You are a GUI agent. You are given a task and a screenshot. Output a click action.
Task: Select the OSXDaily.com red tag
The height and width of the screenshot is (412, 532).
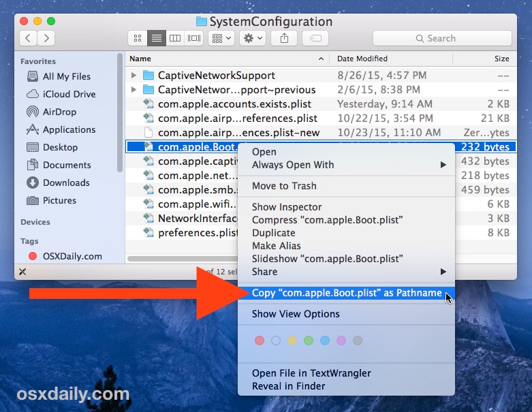[65, 256]
